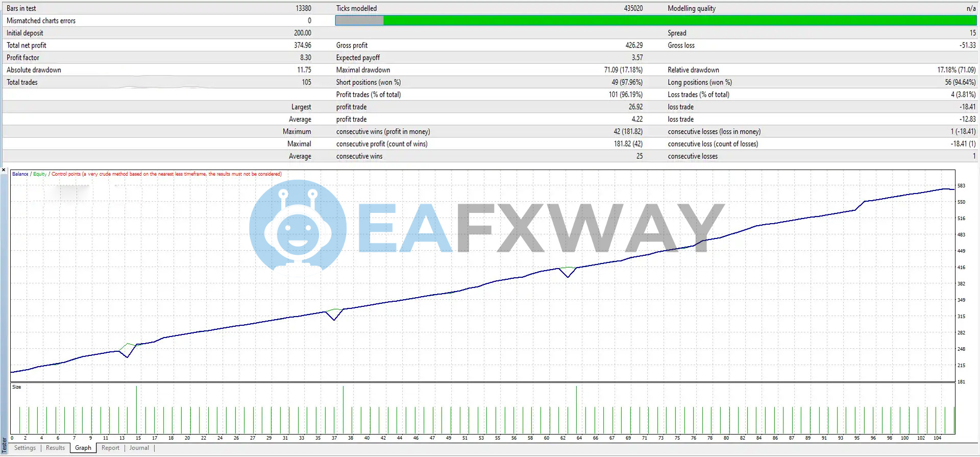Select the Bars in test value 13380

click(x=303, y=9)
